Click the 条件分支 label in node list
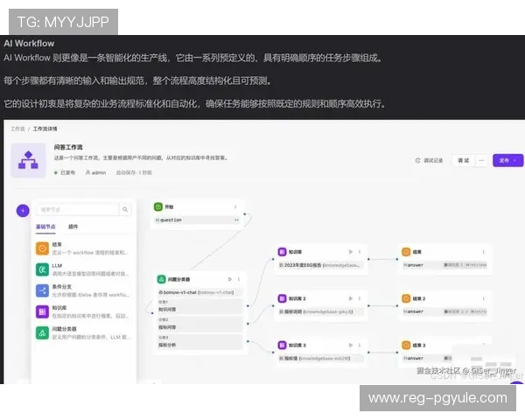525x420 pixels. pos(61,287)
